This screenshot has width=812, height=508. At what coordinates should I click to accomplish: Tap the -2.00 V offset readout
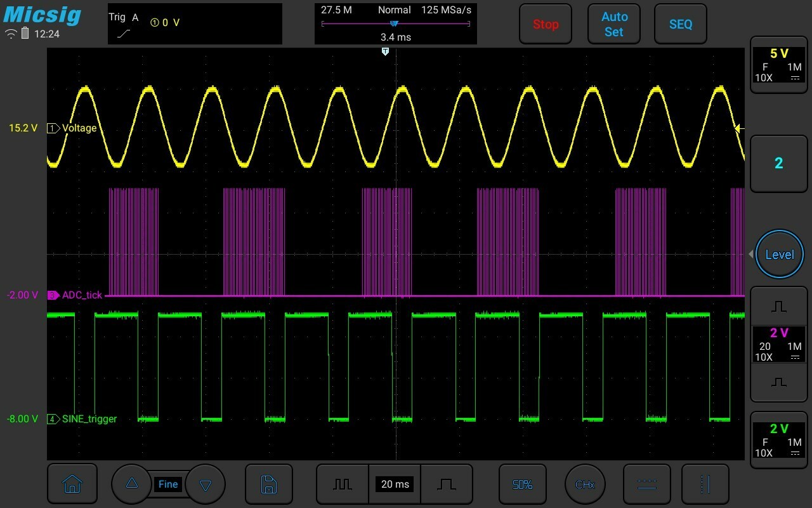(x=23, y=295)
